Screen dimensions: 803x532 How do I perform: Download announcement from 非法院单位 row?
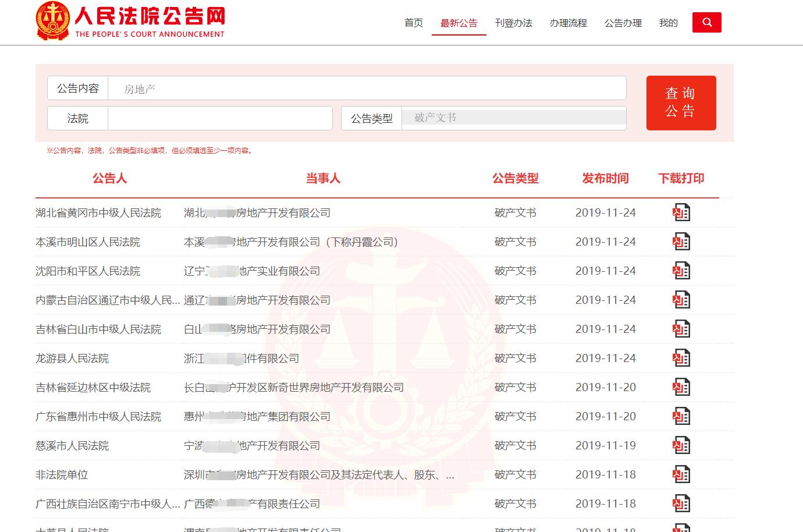click(681, 474)
